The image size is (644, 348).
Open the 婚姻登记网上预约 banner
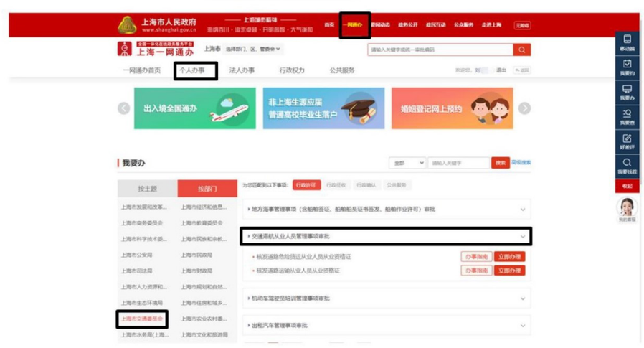click(453, 108)
